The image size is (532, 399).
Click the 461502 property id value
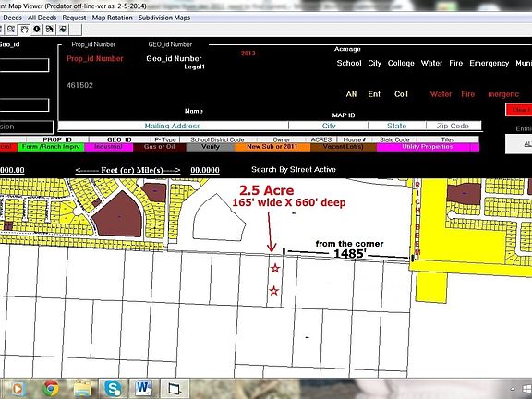[x=79, y=85]
